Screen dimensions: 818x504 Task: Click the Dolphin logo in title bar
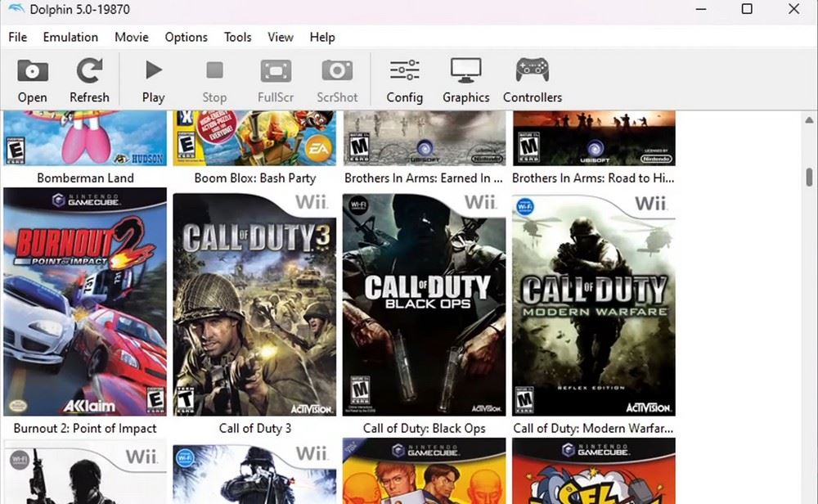16,9
